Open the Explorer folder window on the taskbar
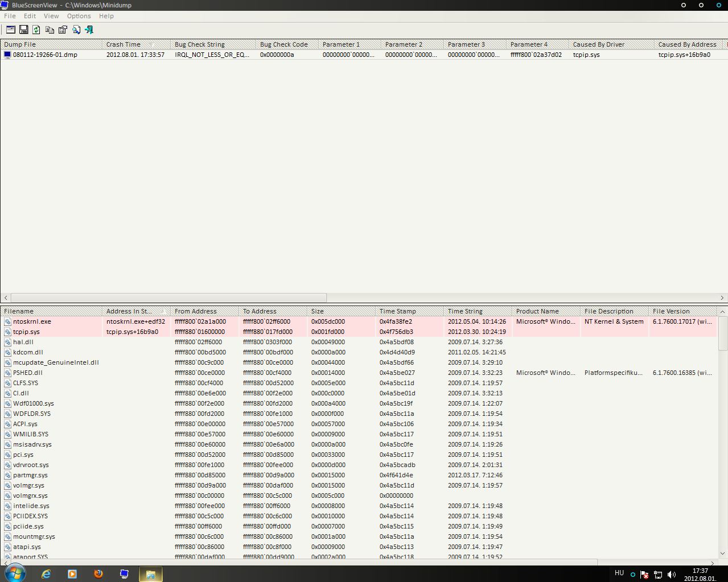 click(x=151, y=573)
